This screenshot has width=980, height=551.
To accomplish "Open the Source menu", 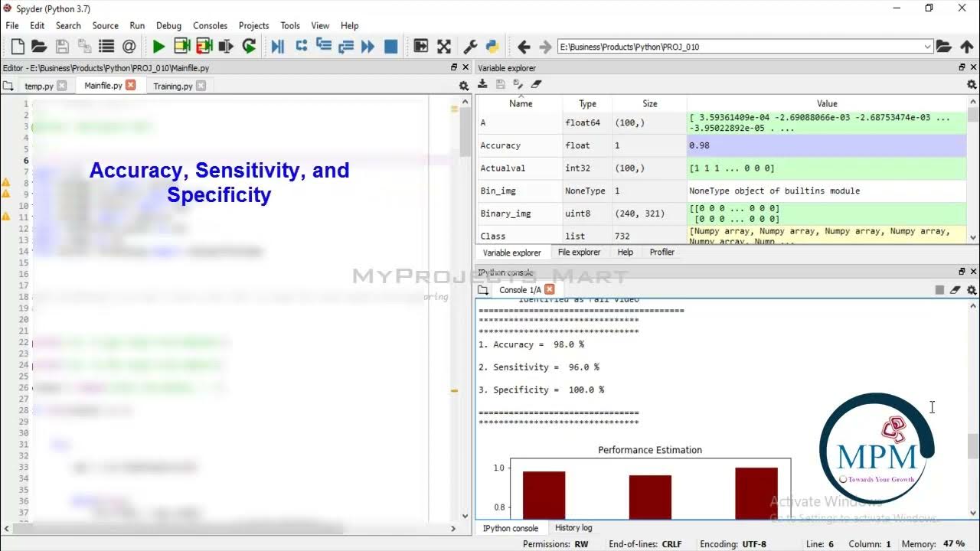I will (x=106, y=25).
